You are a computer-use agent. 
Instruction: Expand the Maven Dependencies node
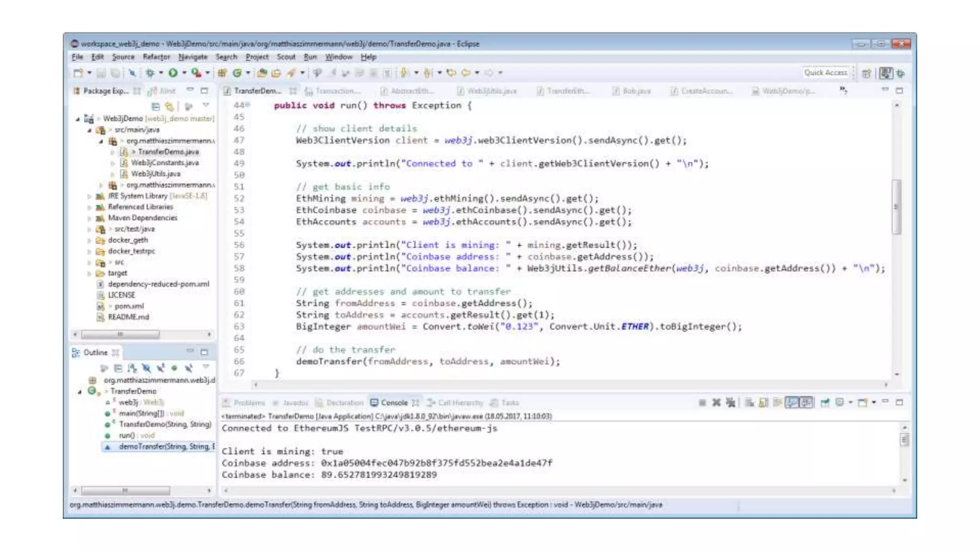coord(89,218)
